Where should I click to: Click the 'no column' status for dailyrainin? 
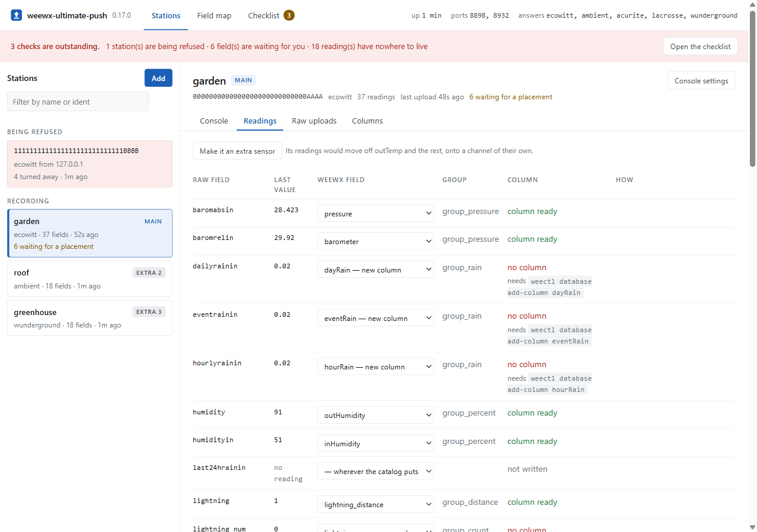(527, 268)
